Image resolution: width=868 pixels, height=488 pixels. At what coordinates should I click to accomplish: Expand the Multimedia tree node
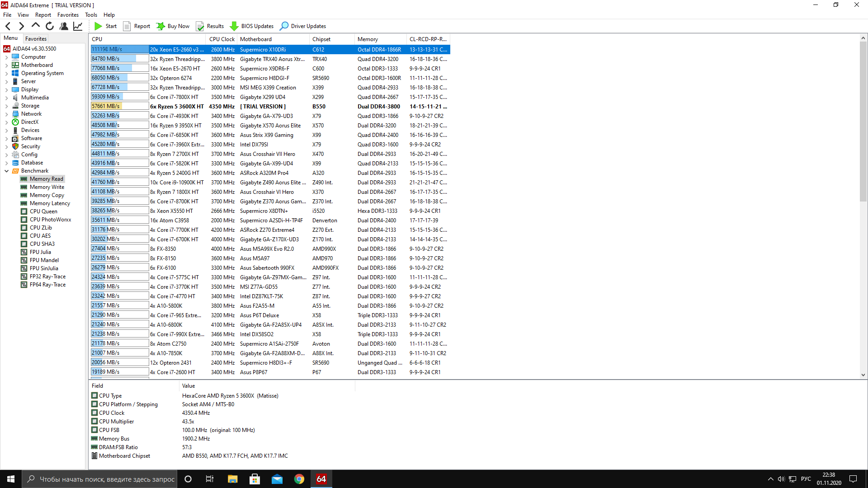pyautogui.click(x=6, y=98)
